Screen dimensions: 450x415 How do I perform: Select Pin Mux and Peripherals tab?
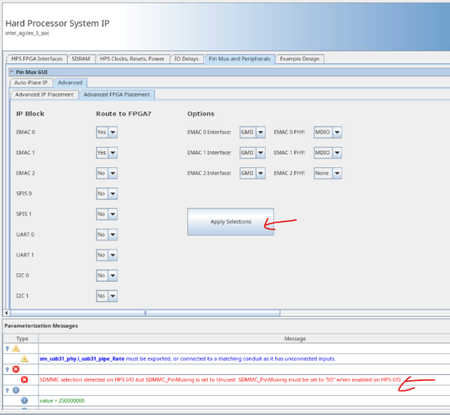239,59
